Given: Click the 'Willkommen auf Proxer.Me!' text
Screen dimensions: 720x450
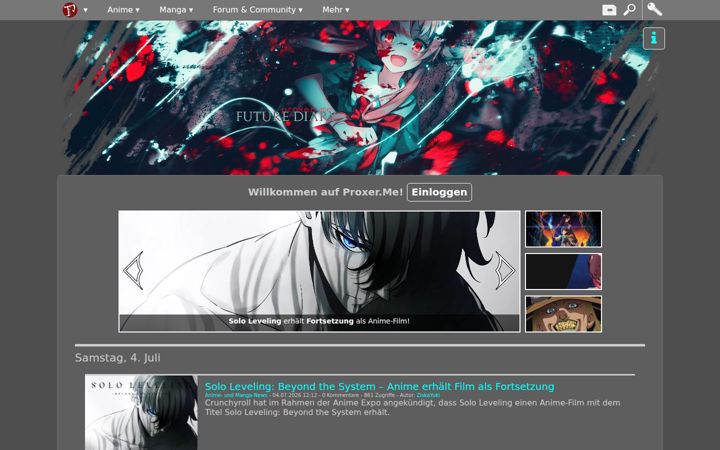Looking at the screenshot, I should (326, 192).
